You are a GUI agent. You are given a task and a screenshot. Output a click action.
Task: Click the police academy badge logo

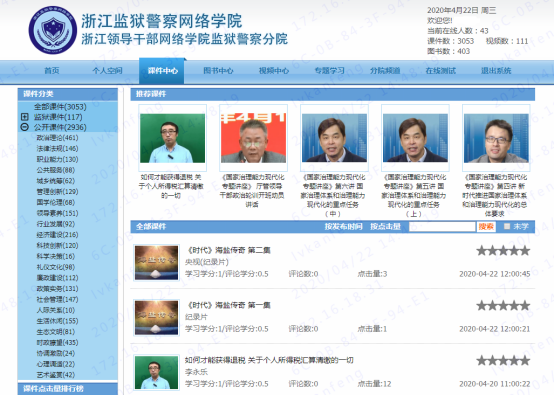(52, 30)
